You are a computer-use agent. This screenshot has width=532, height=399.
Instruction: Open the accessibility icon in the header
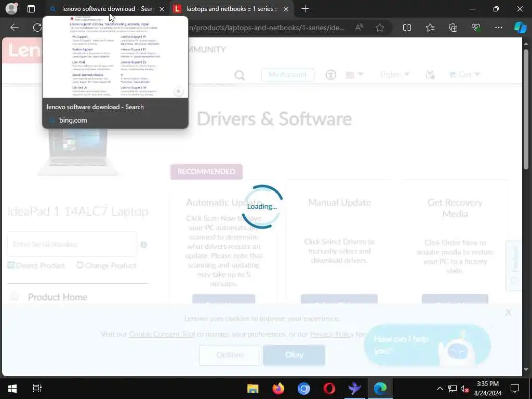[x=331, y=75]
